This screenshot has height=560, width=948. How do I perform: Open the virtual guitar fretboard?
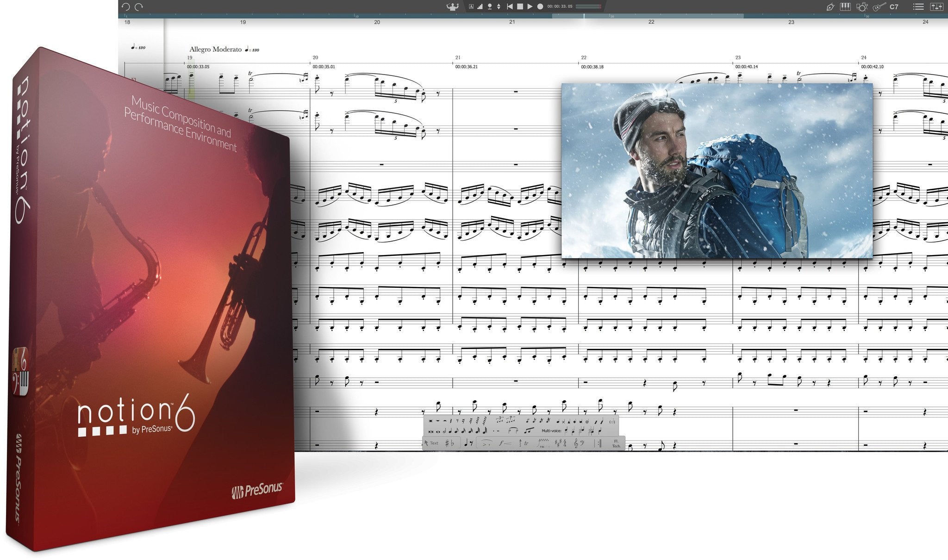pyautogui.click(x=880, y=6)
